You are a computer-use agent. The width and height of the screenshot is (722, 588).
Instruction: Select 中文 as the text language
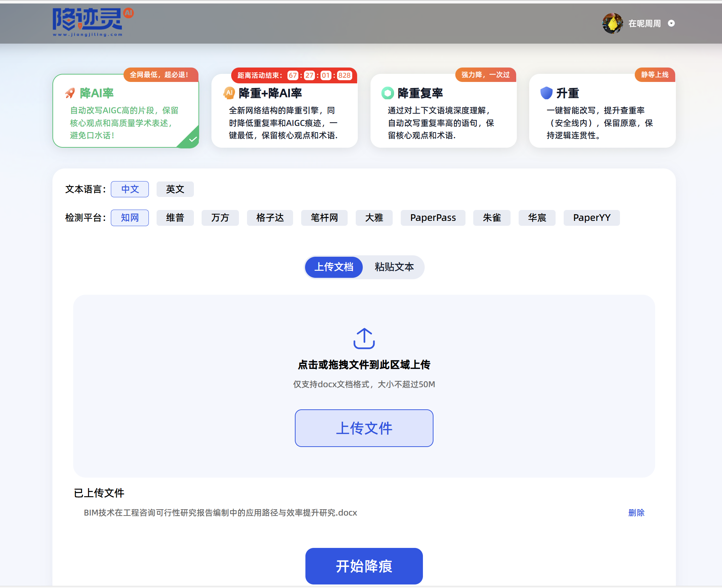tap(130, 189)
